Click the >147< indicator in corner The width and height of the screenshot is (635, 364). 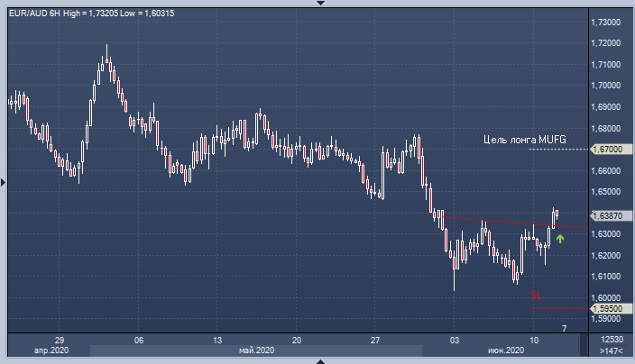coord(611,349)
